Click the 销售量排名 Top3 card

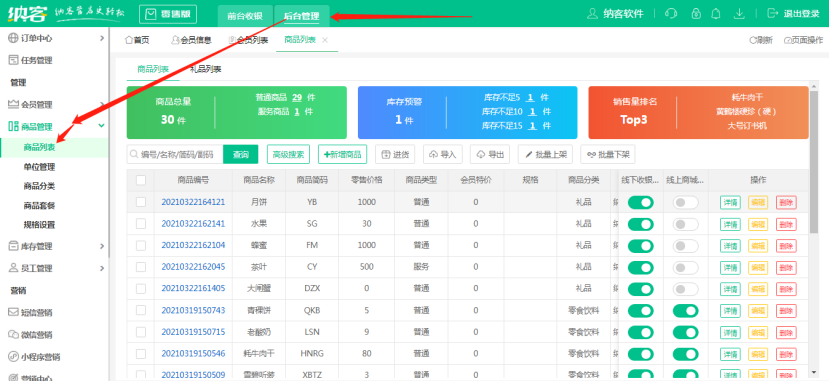tap(698, 113)
